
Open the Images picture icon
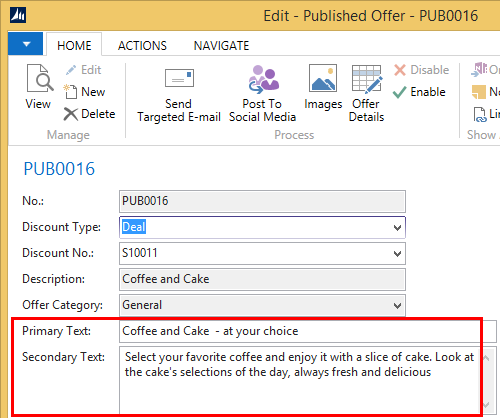tap(323, 78)
